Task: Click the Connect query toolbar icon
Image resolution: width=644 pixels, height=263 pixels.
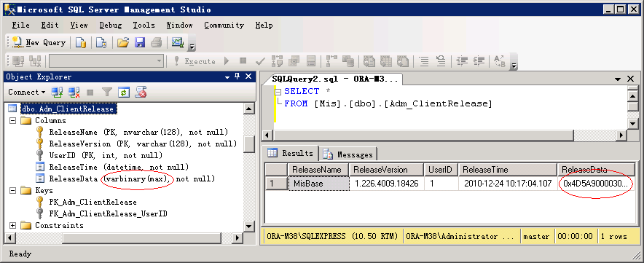Action: click(18, 61)
